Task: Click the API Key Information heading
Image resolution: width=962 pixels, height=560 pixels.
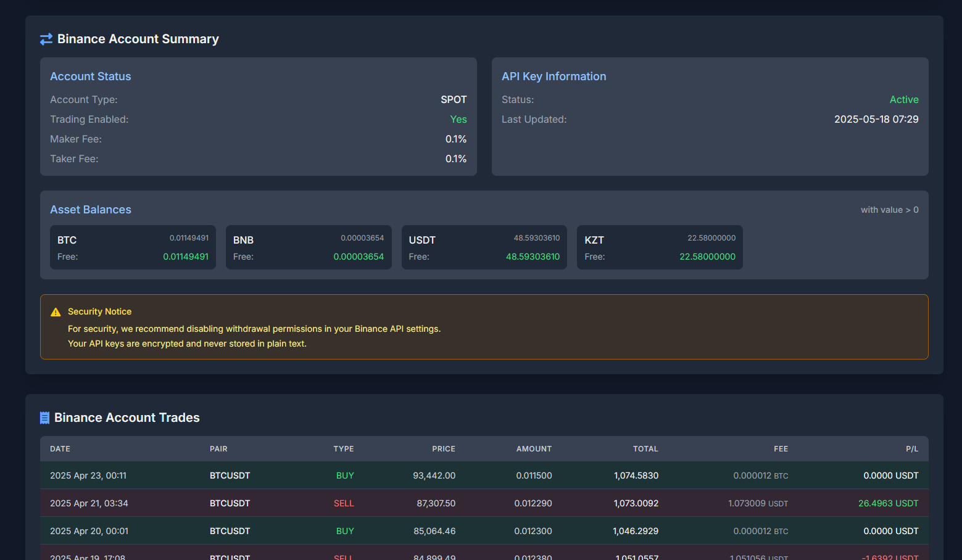Action: 554,76
